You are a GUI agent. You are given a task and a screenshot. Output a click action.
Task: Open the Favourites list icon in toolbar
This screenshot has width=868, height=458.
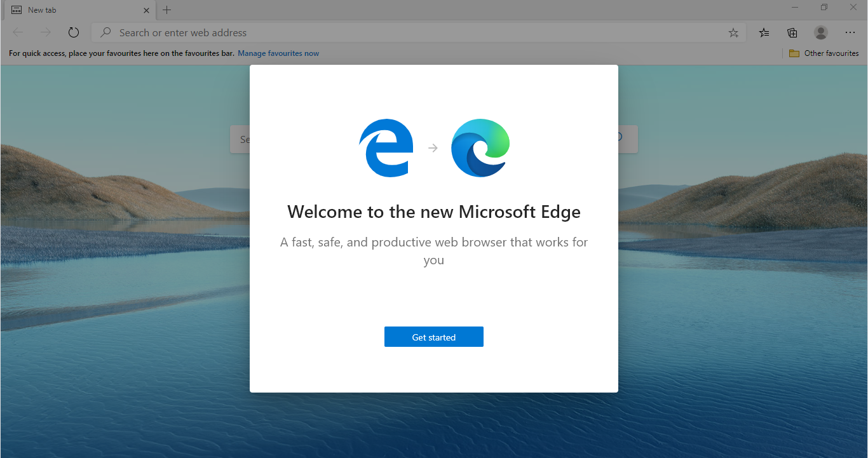pos(764,33)
